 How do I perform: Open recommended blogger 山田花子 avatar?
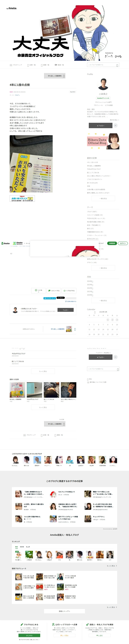(81, 460)
